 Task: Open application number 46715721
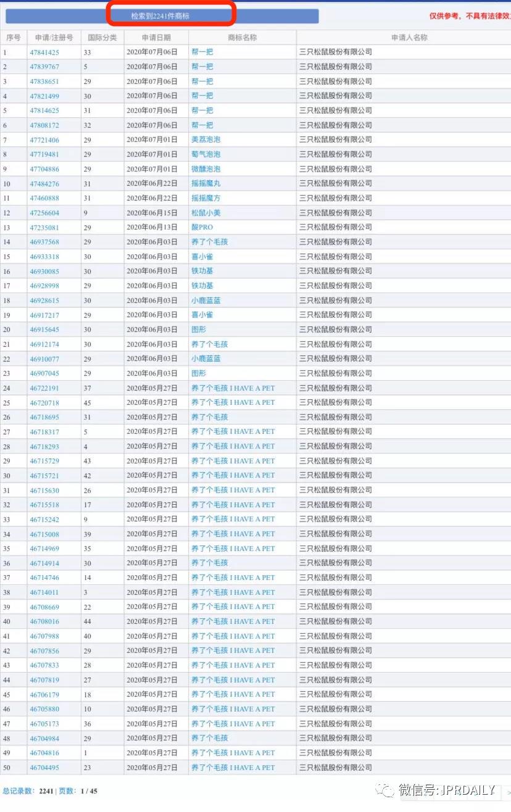[44, 476]
